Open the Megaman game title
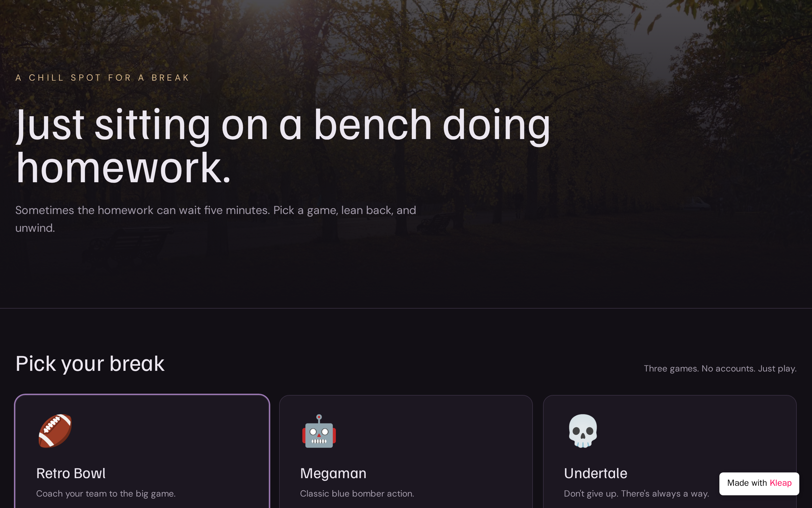Viewport: 812px width, 508px height. (x=333, y=473)
